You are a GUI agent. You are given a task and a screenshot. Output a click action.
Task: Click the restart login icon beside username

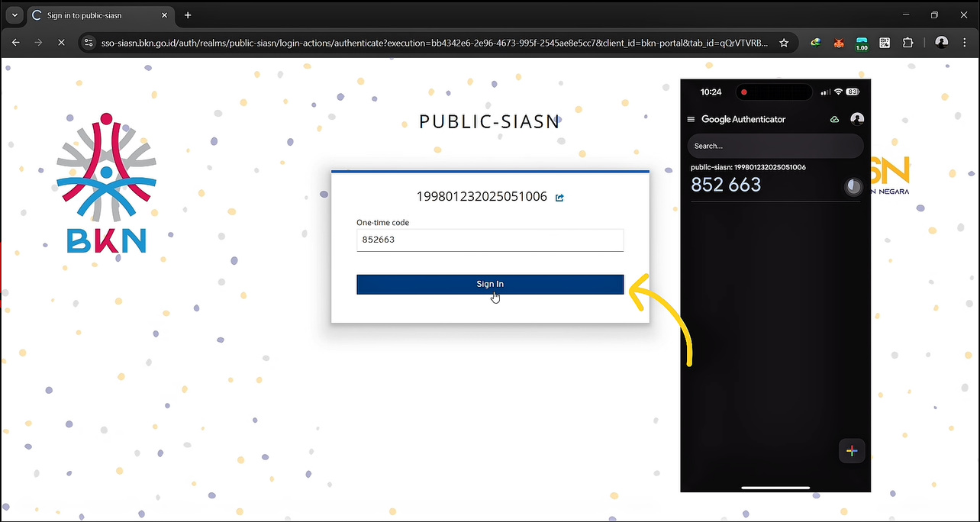point(559,198)
